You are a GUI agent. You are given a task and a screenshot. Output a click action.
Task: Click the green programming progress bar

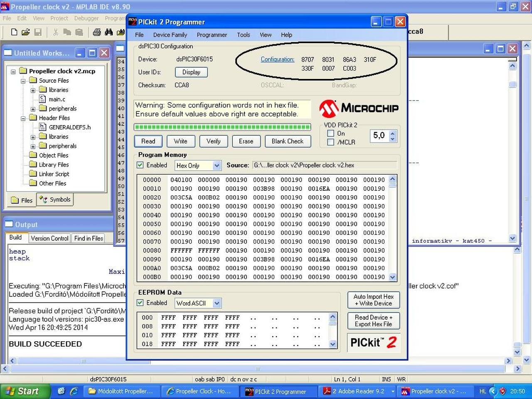(x=222, y=127)
